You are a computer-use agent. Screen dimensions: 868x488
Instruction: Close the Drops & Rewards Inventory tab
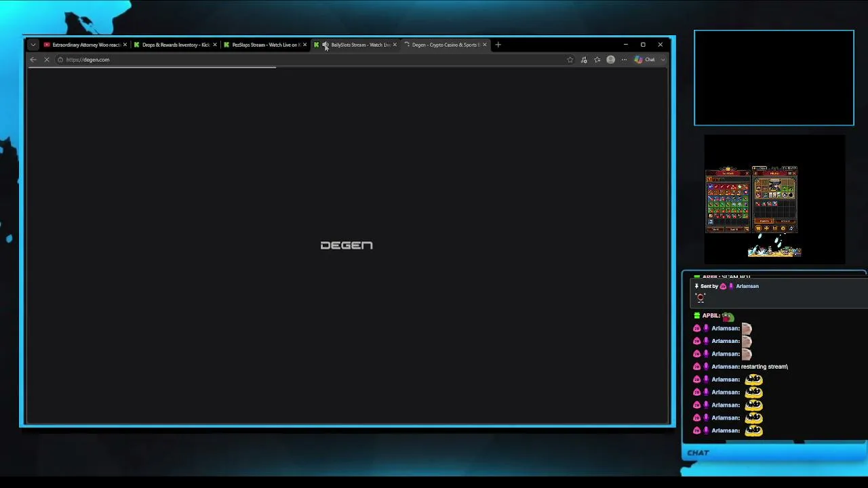tap(215, 45)
